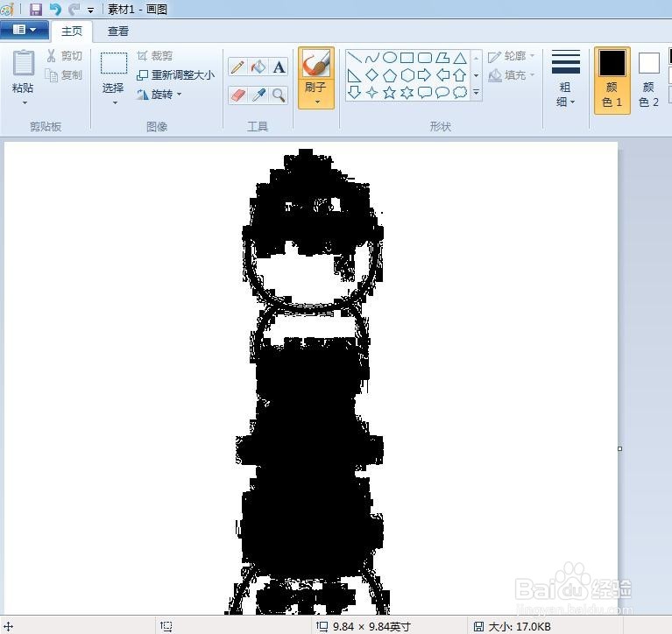The width and height of the screenshot is (672, 634).
Task: Select the Pencil tool
Action: coord(237,67)
